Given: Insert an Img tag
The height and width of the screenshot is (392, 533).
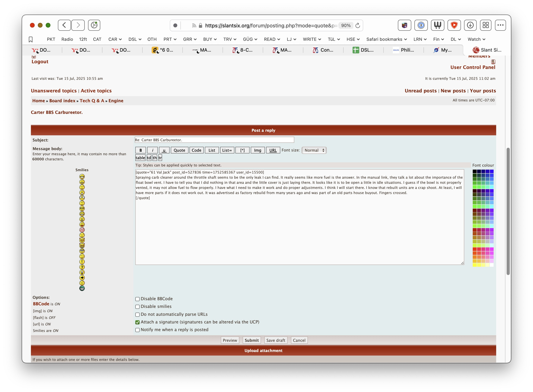Looking at the screenshot, I should 258,150.
